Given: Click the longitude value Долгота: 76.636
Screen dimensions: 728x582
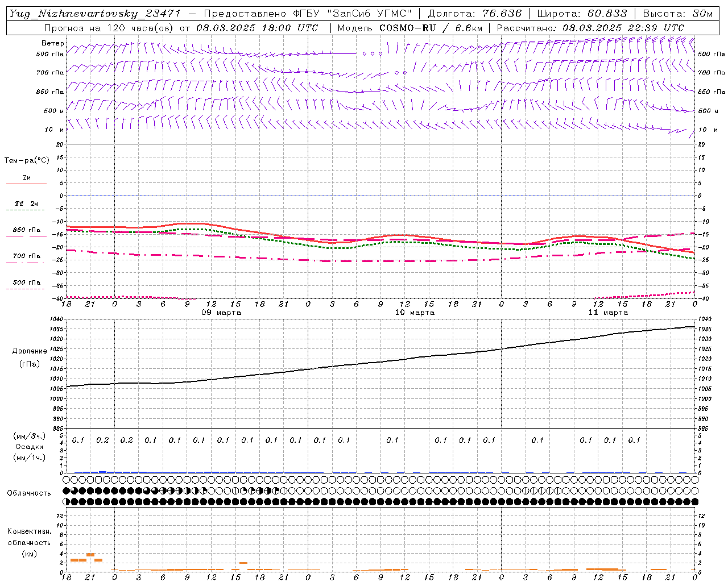Looking at the screenshot, I should (474, 14).
